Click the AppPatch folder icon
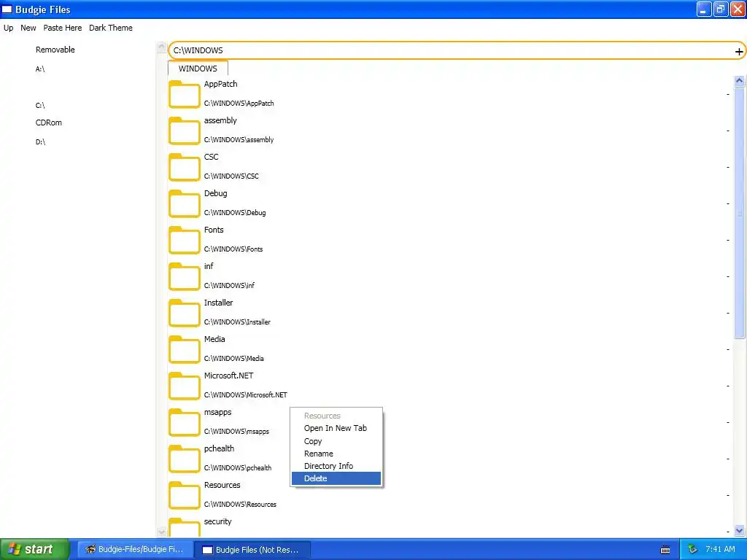The image size is (747, 560). [x=184, y=94]
